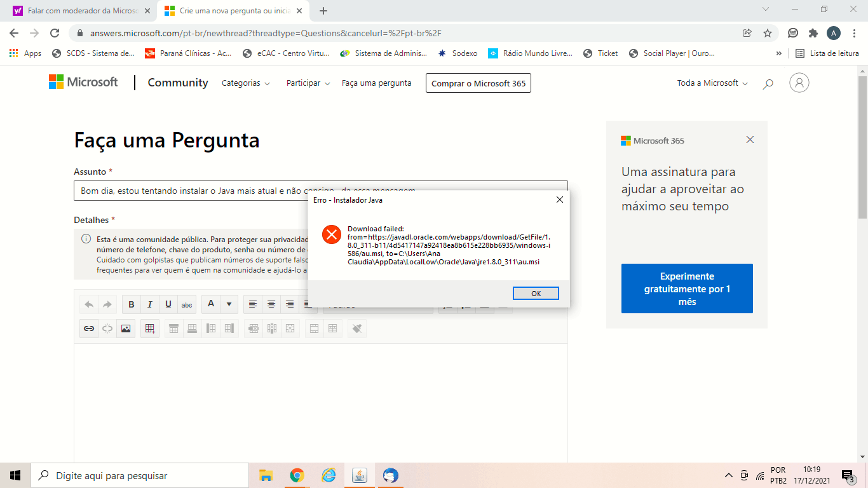This screenshot has height=488, width=868.
Task: Click delete column table icon
Action: pyautogui.click(x=272, y=329)
